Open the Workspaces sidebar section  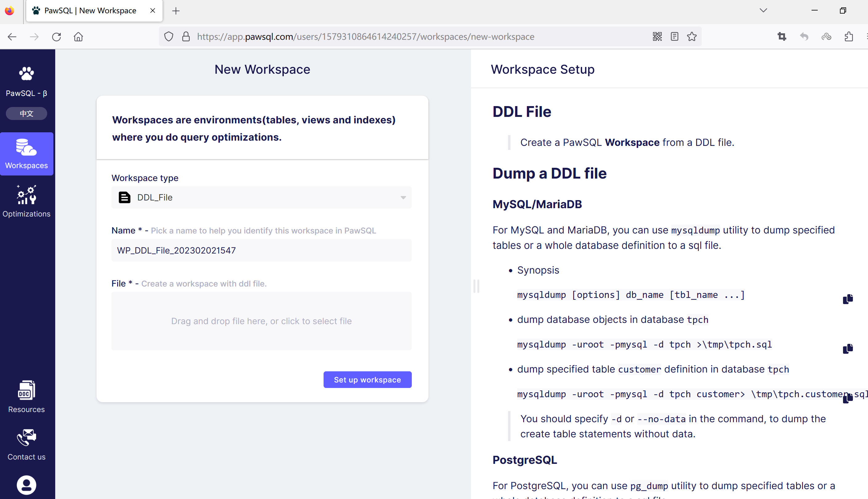pyautogui.click(x=27, y=154)
